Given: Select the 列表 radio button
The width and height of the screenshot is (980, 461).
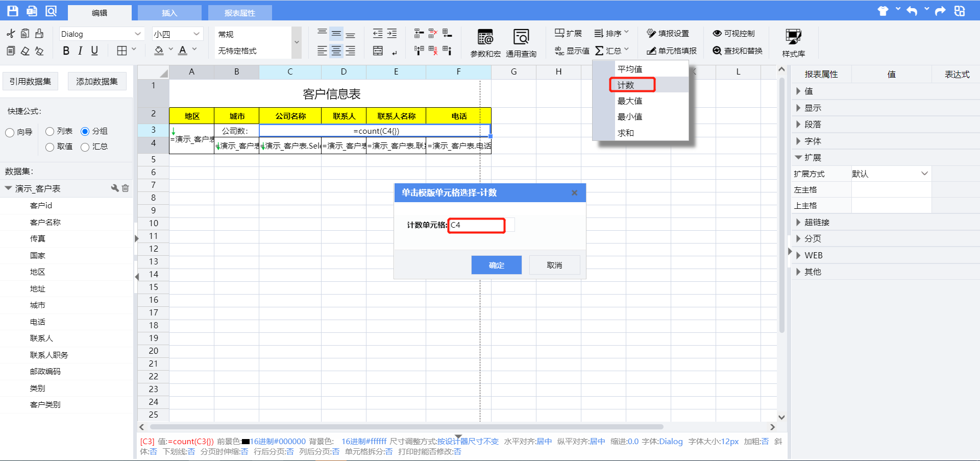Looking at the screenshot, I should [x=50, y=132].
